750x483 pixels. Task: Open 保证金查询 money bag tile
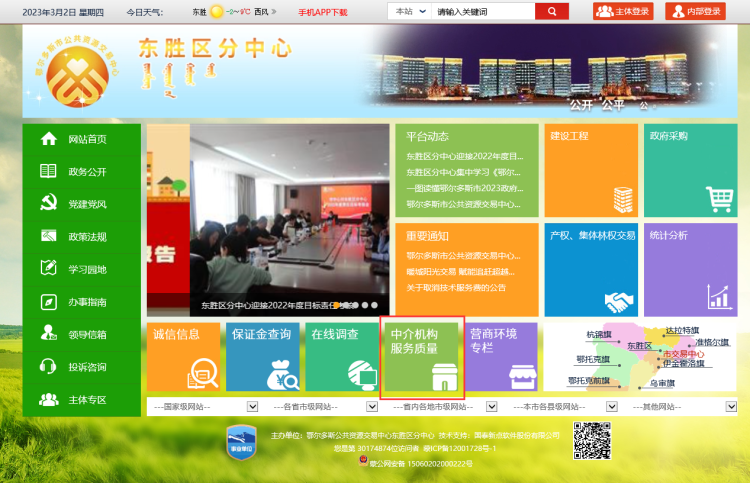262,357
